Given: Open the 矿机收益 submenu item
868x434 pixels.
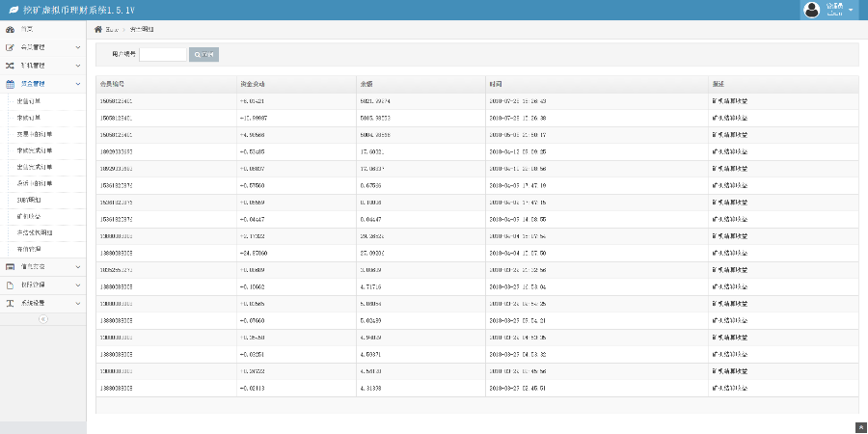Looking at the screenshot, I should [x=30, y=216].
